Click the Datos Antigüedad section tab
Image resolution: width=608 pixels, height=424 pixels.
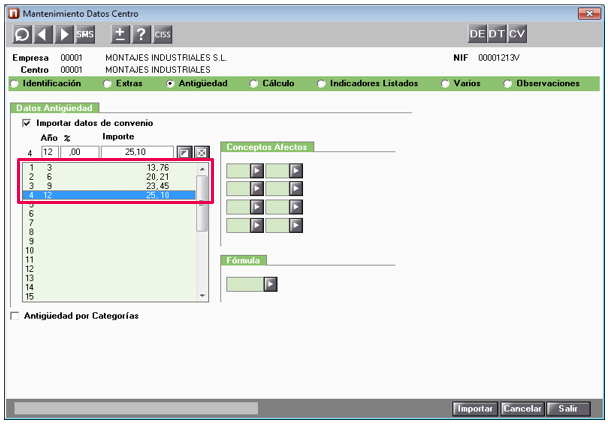(55, 108)
